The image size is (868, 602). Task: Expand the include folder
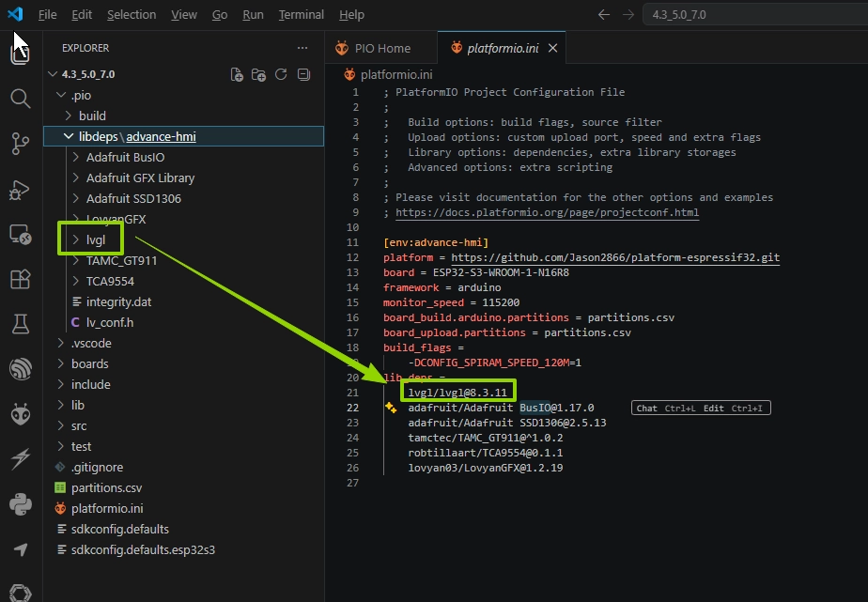[182, 384]
